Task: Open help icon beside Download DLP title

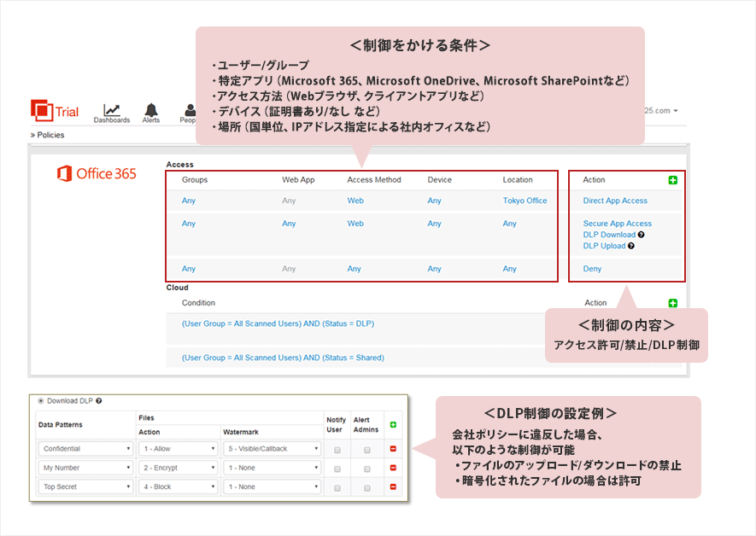Action: 99,400
